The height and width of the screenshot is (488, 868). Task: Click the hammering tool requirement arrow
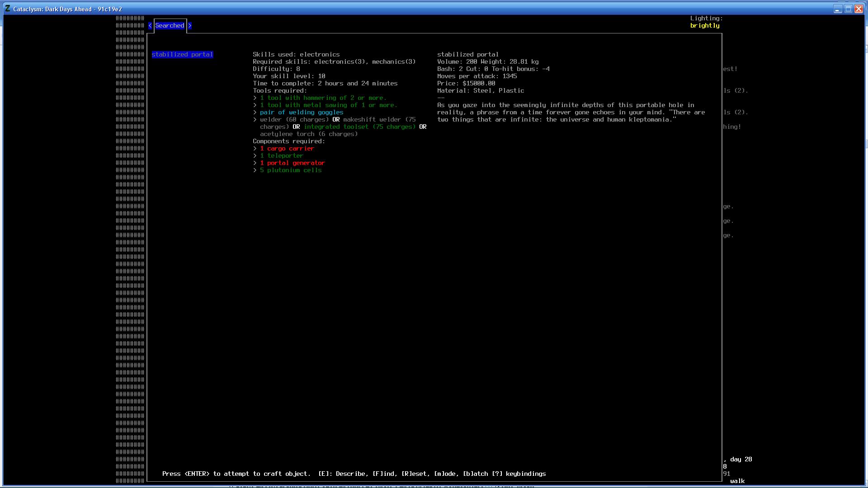point(255,98)
